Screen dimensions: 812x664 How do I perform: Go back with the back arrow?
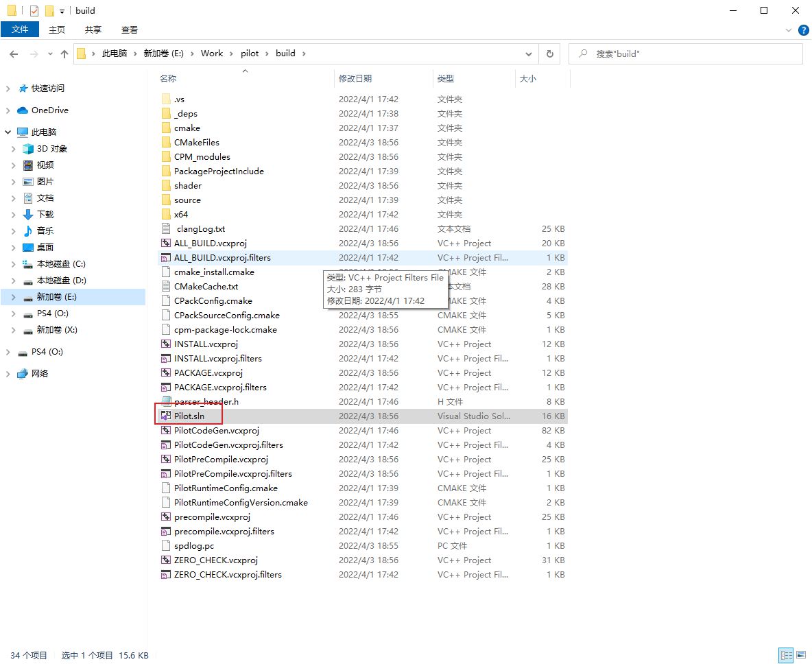tap(14, 54)
